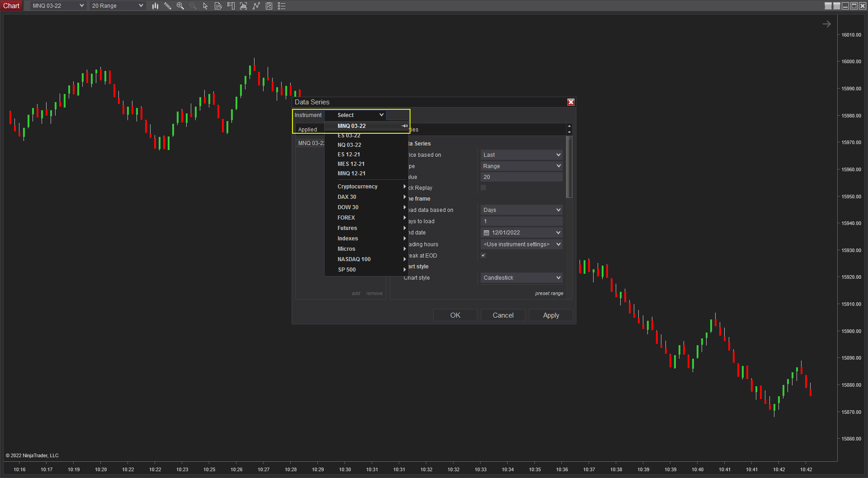868x478 pixels.
Task: Show the data box panel
Action: [x=218, y=6]
